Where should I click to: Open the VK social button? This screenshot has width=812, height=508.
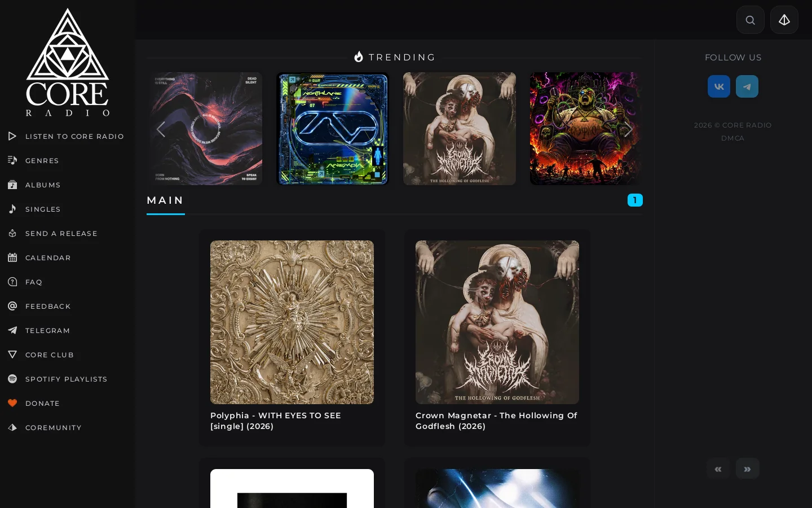pyautogui.click(x=719, y=86)
